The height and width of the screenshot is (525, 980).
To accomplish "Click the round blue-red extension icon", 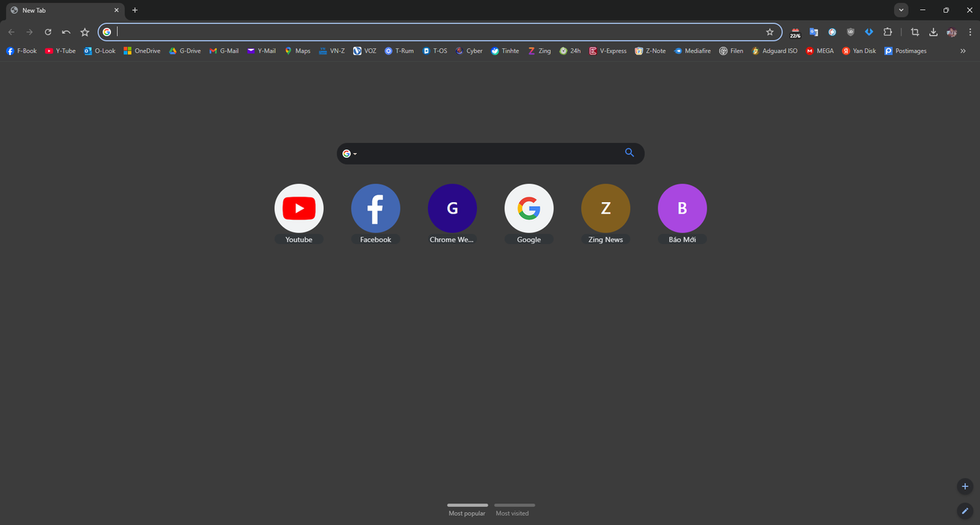I will 832,32.
